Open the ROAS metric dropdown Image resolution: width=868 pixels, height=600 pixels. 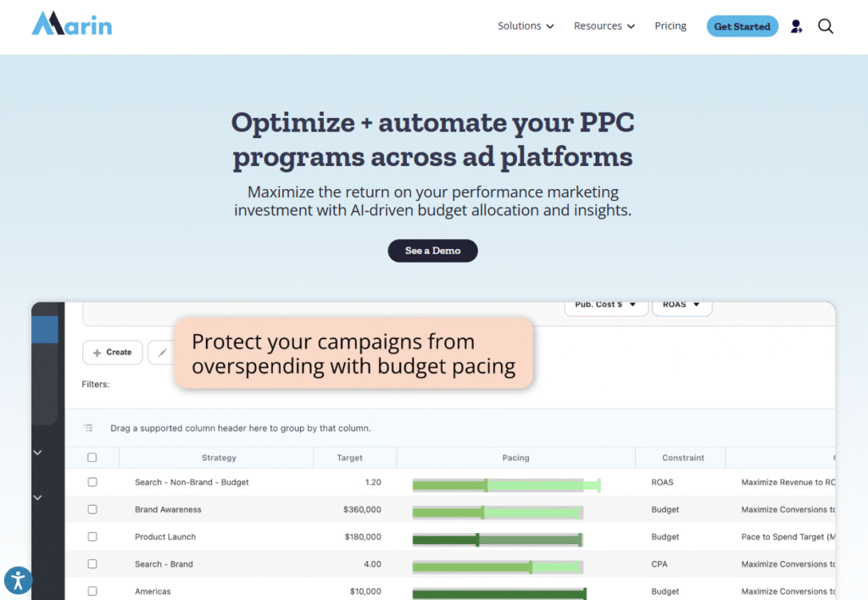pyautogui.click(x=682, y=304)
